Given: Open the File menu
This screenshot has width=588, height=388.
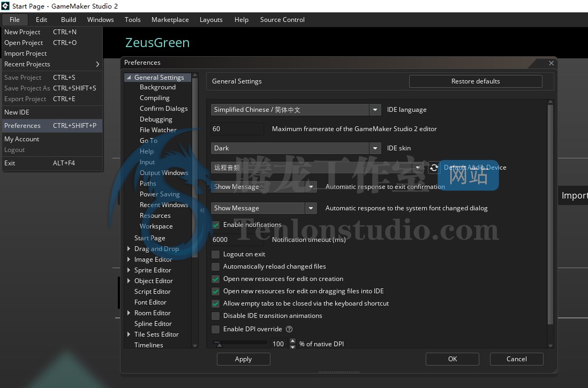Looking at the screenshot, I should point(14,19).
